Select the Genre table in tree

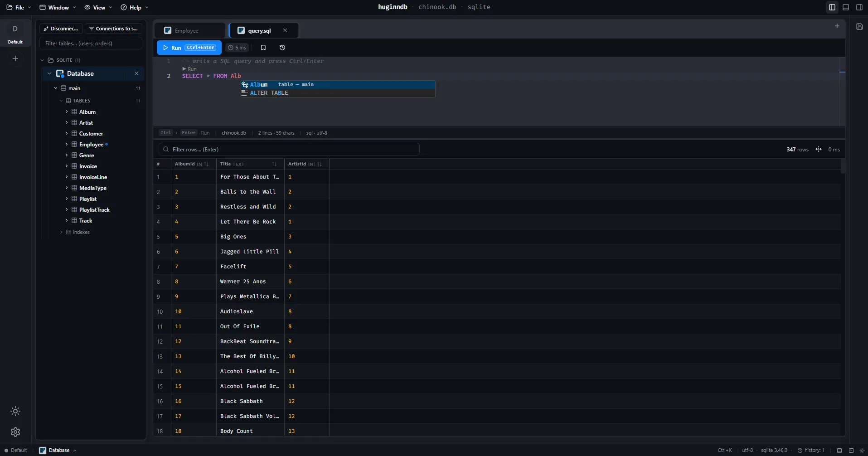87,155
